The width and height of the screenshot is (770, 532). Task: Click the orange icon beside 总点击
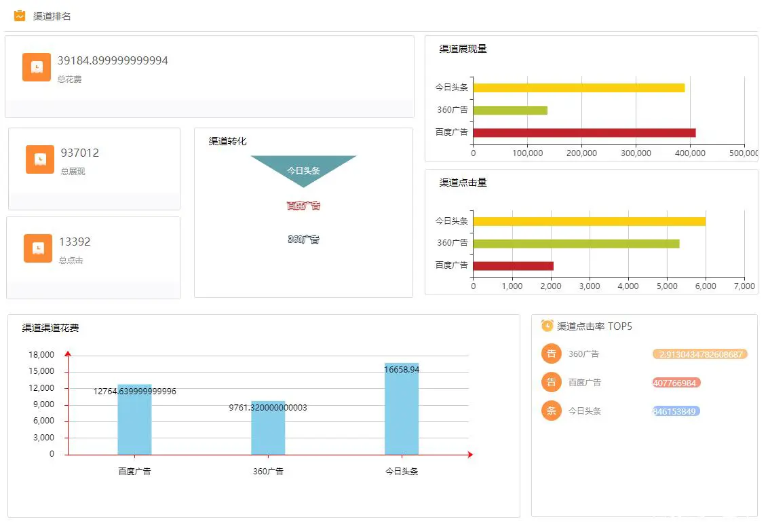[38, 248]
